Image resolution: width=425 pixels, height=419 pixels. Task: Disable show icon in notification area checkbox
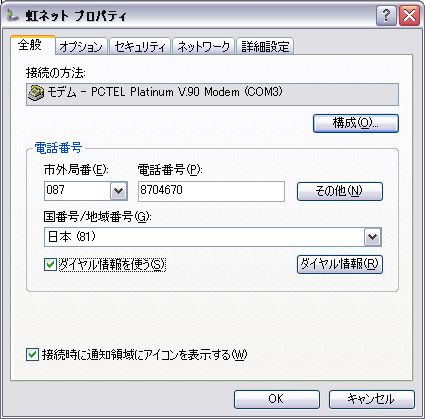tap(32, 354)
